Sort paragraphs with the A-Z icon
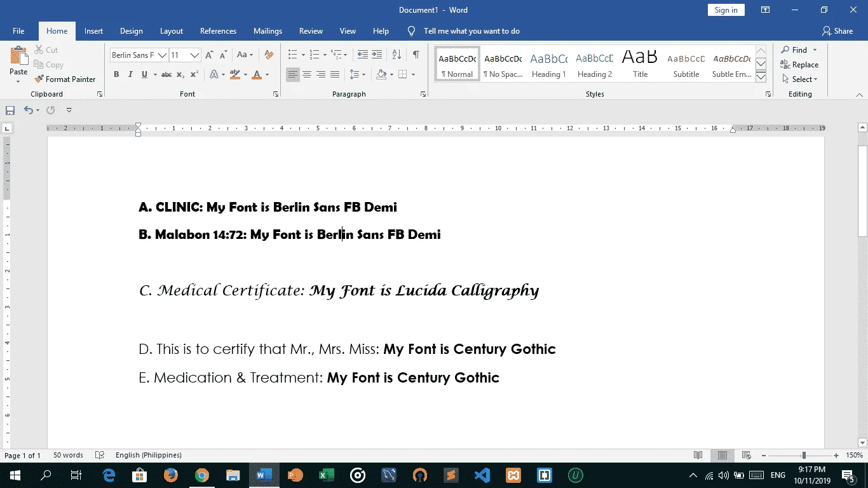Screen dimensions: 868x488 click(397, 55)
